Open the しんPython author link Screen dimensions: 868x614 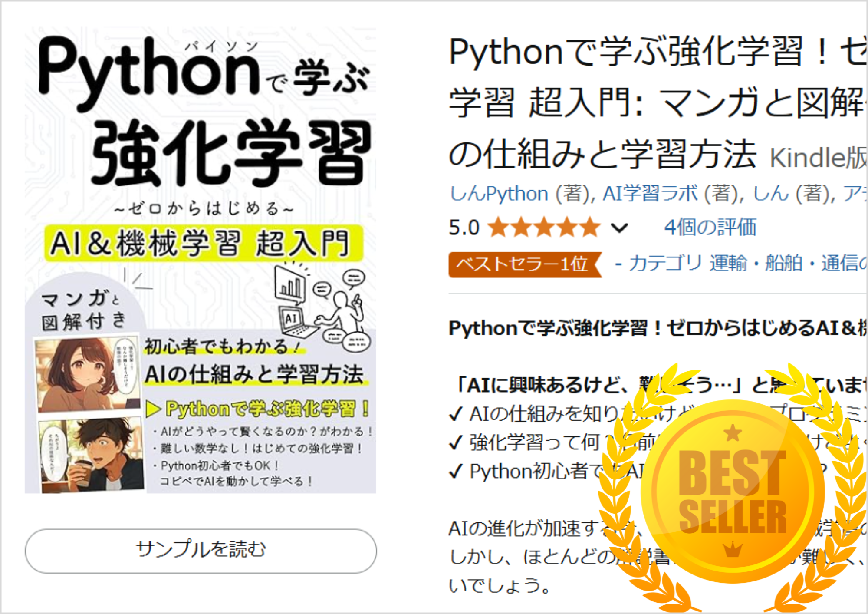click(499, 194)
